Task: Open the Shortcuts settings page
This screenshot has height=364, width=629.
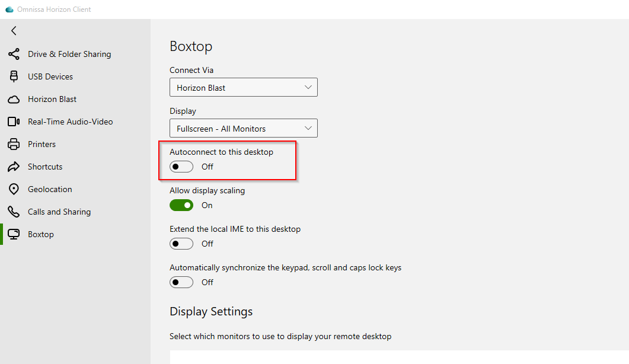Action: (75, 167)
